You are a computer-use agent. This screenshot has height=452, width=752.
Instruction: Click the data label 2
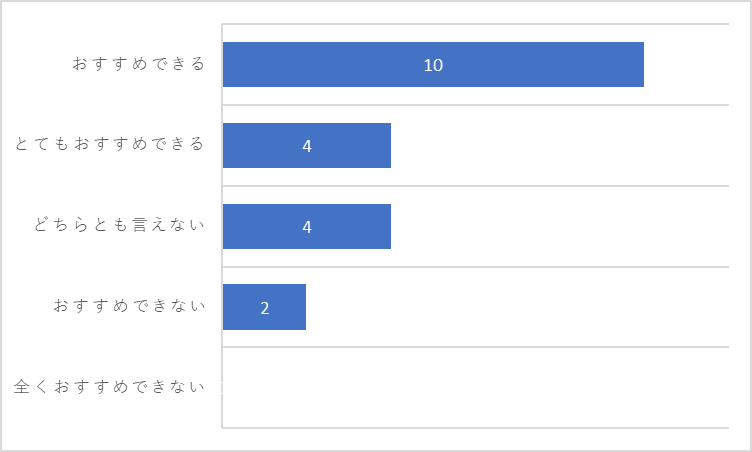pyautogui.click(x=265, y=308)
